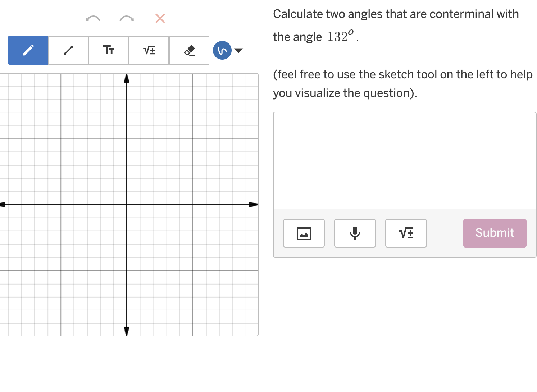Viewport: 537px width, 392px height.
Task: Activate the Eraser tool
Action: pos(189,50)
